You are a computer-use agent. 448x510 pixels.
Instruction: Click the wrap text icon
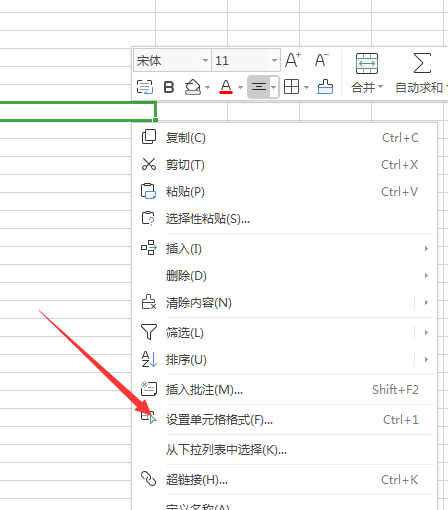click(x=145, y=87)
